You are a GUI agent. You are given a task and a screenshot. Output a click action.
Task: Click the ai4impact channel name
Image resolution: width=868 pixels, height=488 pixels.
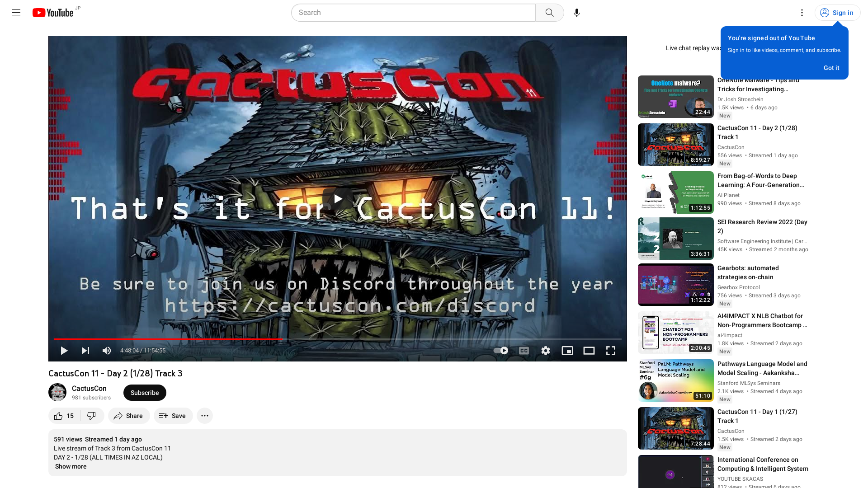[730, 335]
